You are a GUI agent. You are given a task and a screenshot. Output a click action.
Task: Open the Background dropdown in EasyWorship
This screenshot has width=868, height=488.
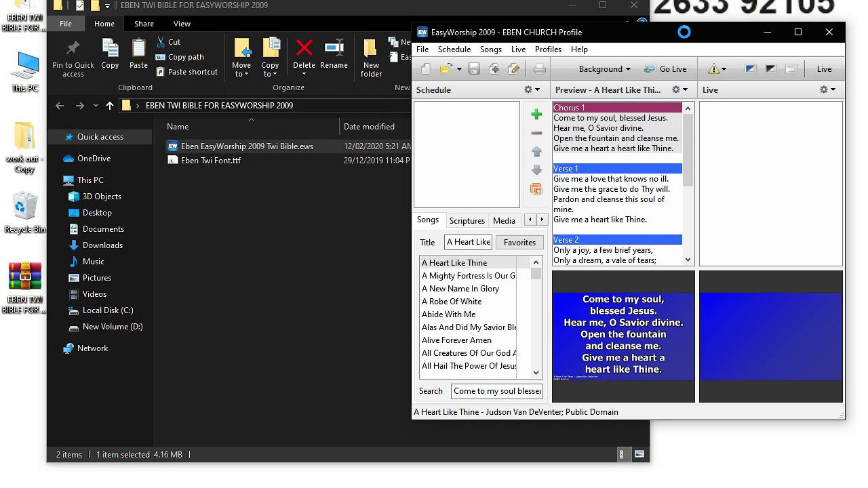coord(604,69)
